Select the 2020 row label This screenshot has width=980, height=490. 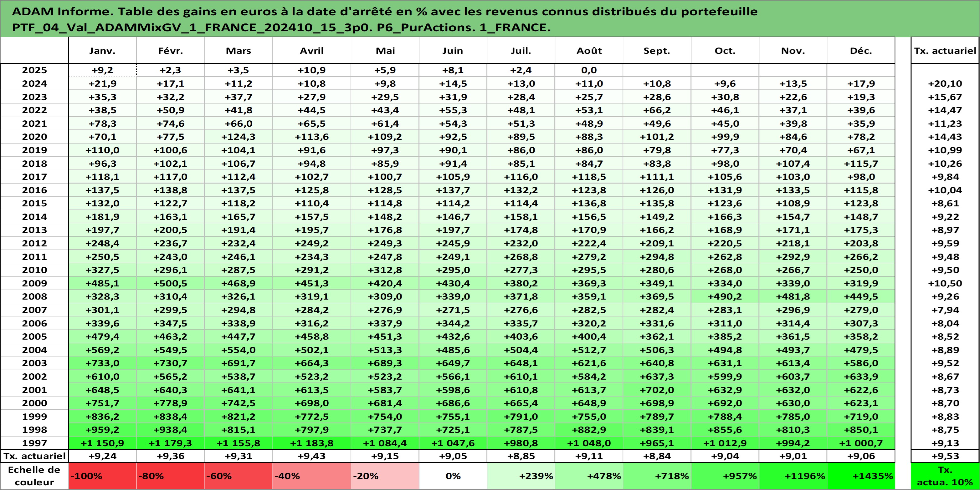click(x=34, y=136)
